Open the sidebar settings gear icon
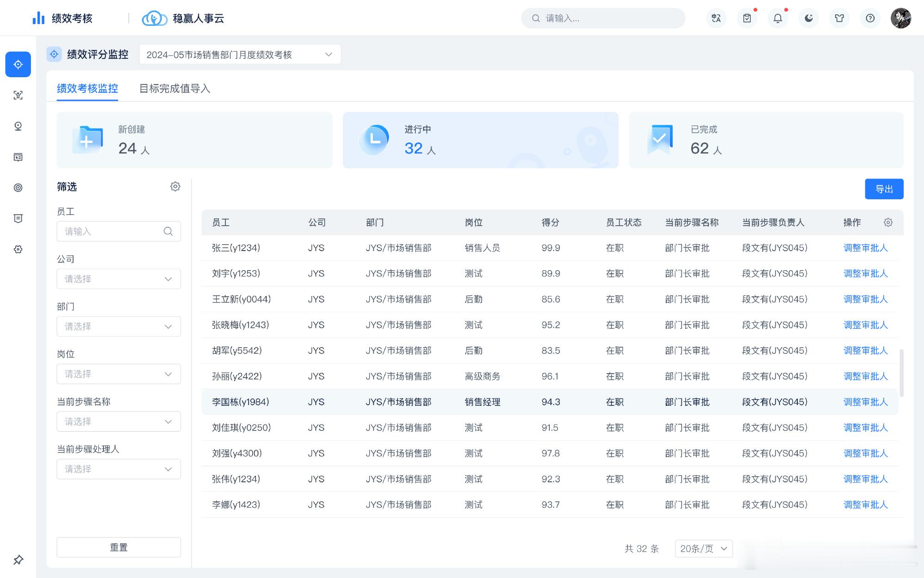This screenshot has width=924, height=578. [x=18, y=249]
